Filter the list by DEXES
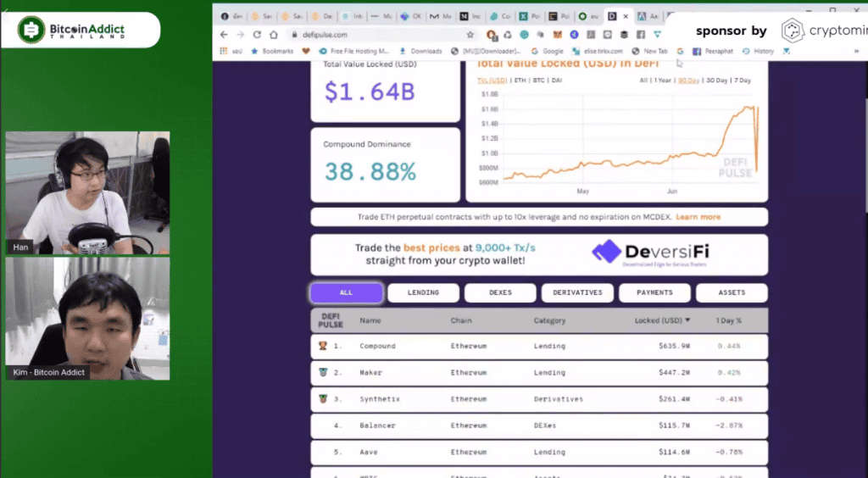Viewport: 868px width, 478px height. (x=500, y=292)
